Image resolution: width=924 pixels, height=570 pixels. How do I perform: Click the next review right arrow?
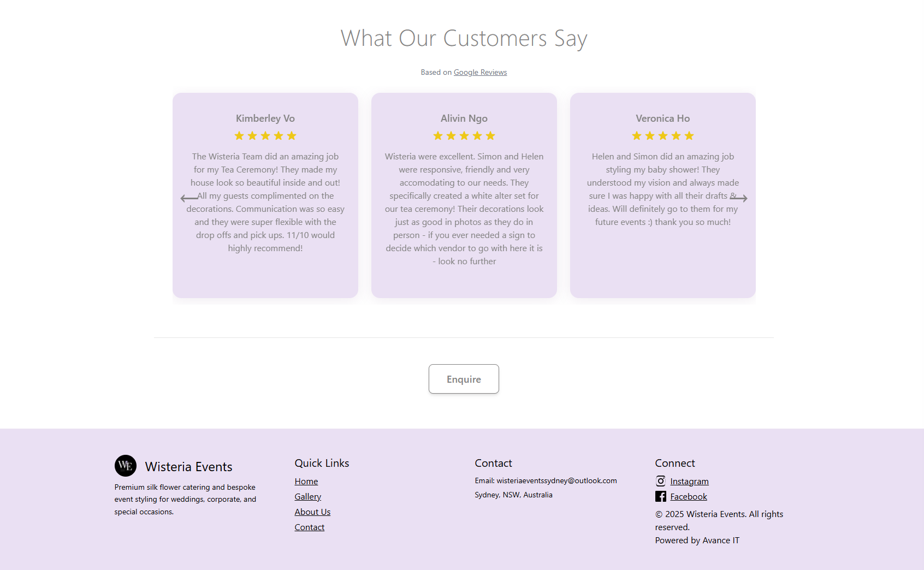click(x=739, y=198)
